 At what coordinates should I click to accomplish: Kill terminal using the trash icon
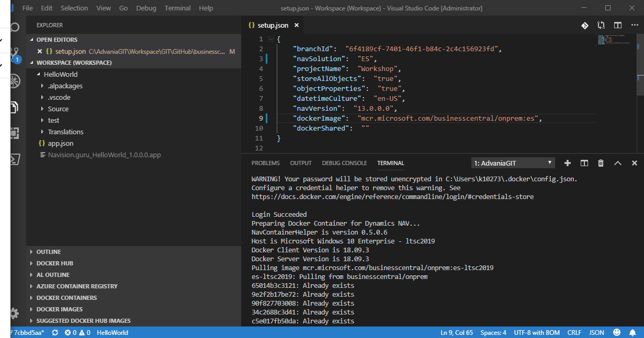[x=601, y=163]
